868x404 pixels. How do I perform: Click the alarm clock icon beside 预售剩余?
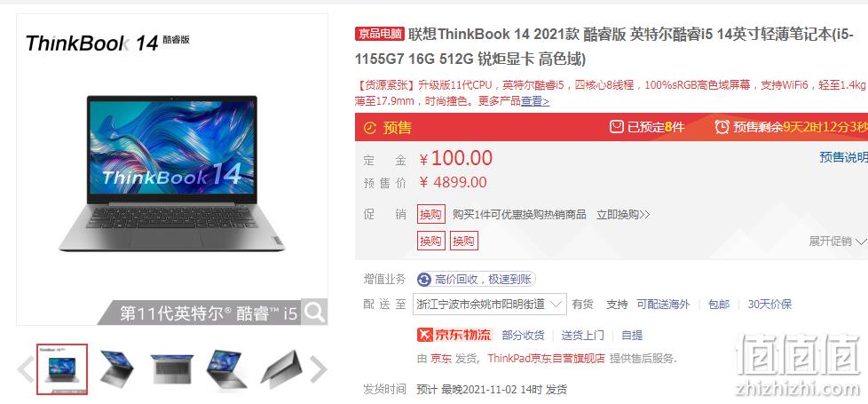(722, 127)
